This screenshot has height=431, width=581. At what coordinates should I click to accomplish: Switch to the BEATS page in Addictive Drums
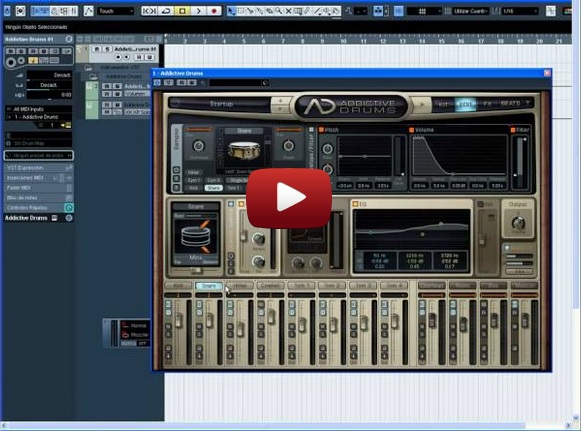click(x=511, y=104)
